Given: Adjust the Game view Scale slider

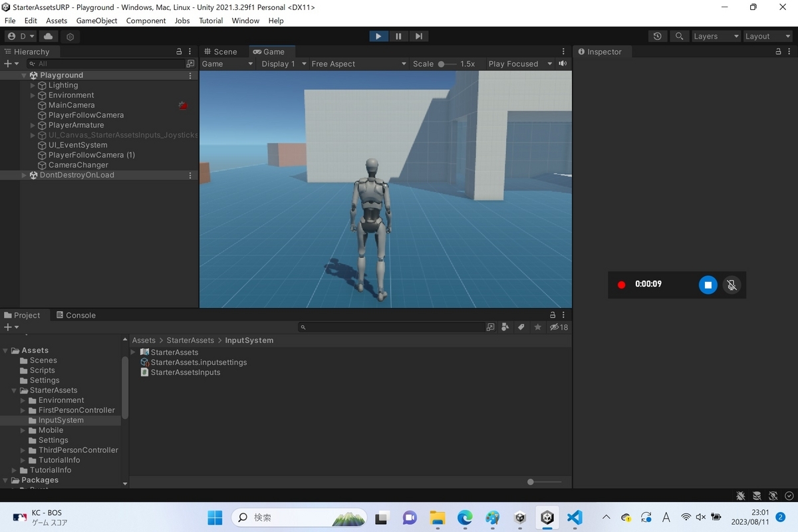Looking at the screenshot, I should coord(447,64).
